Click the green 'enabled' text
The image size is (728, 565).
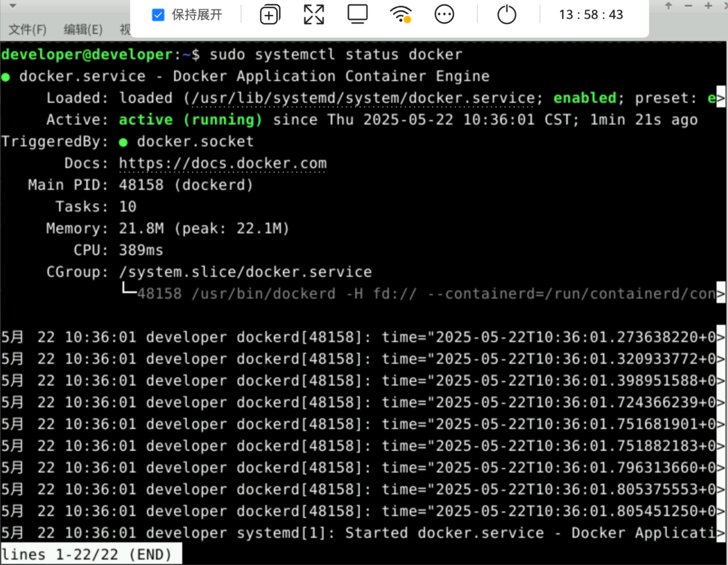click(x=585, y=98)
